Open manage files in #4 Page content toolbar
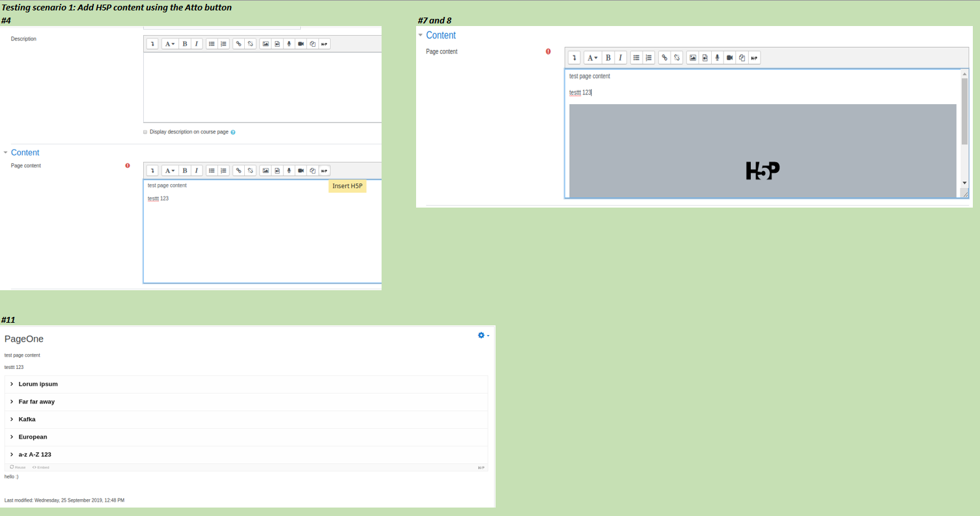This screenshot has height=516, width=980. 313,170
